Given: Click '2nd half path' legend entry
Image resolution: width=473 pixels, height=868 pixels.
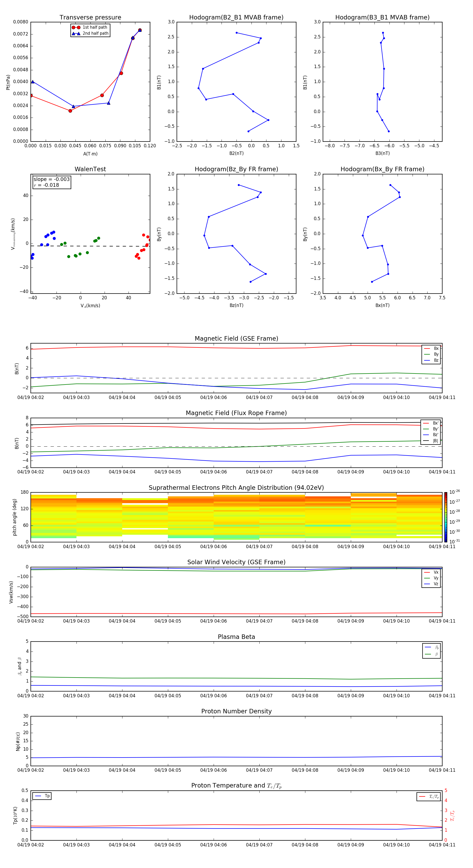Looking at the screenshot, I should pyautogui.click(x=90, y=33).
